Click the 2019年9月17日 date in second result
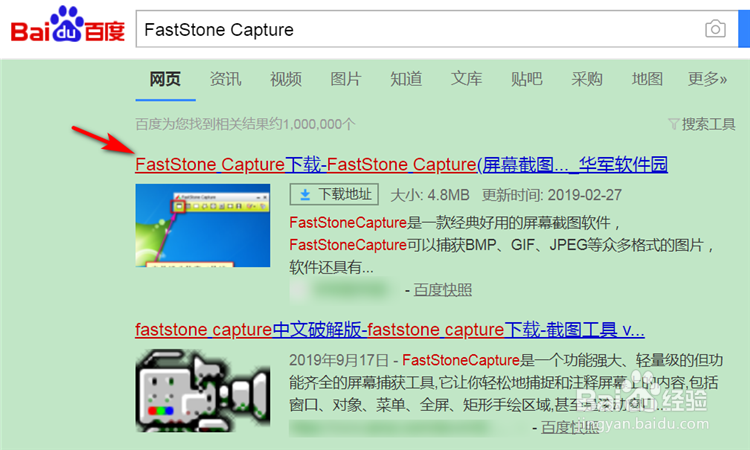 (339, 360)
